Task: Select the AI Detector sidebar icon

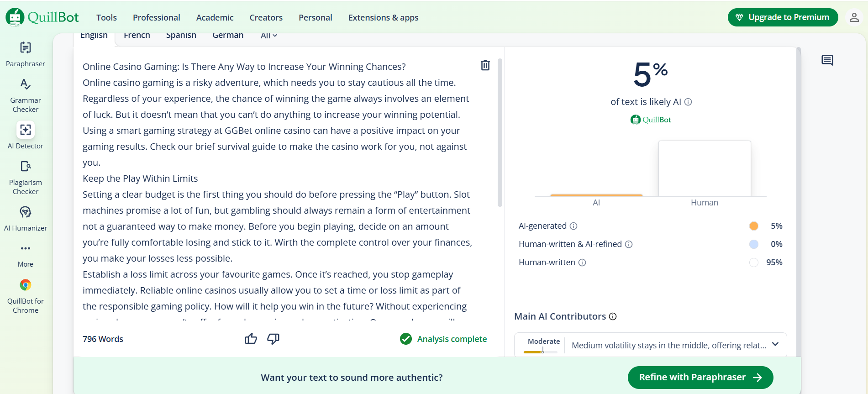Action: coord(26,130)
